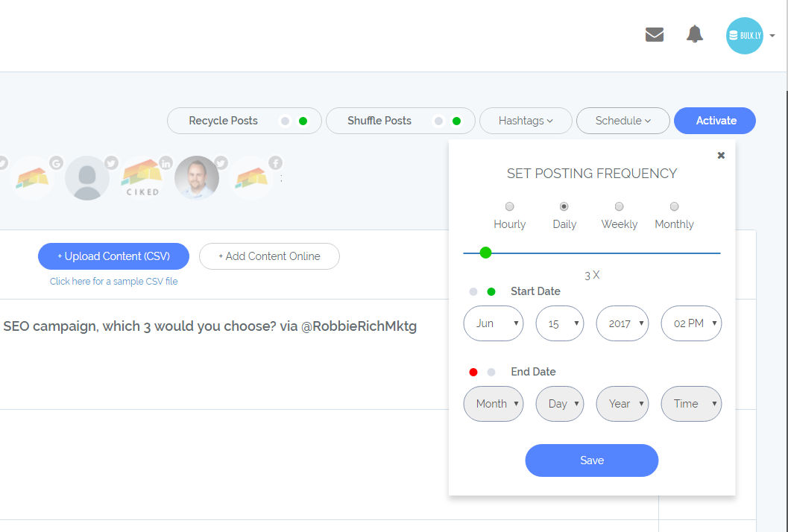Open the Schedule menu
Viewport: 788px width, 532px height.
[622, 121]
